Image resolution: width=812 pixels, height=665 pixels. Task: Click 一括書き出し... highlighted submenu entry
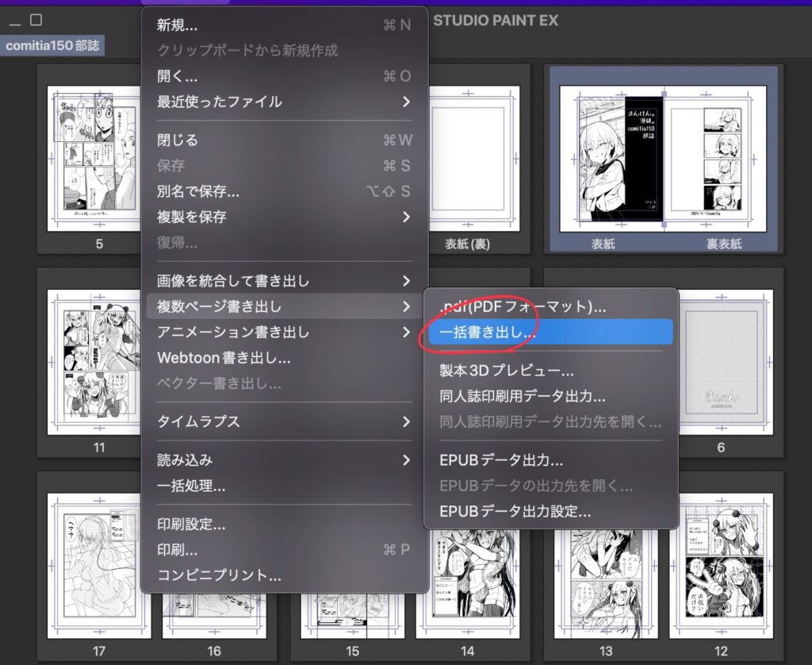click(551, 332)
